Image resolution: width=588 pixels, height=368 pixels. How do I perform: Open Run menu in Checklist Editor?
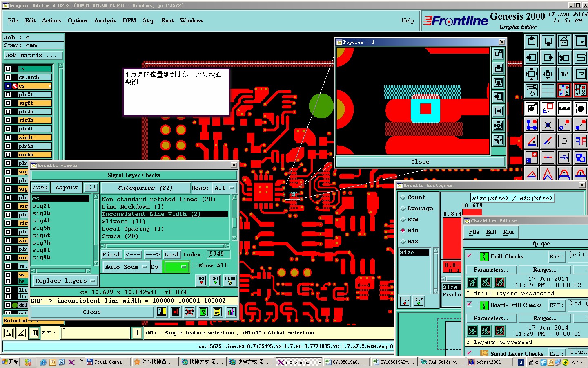pyautogui.click(x=508, y=232)
